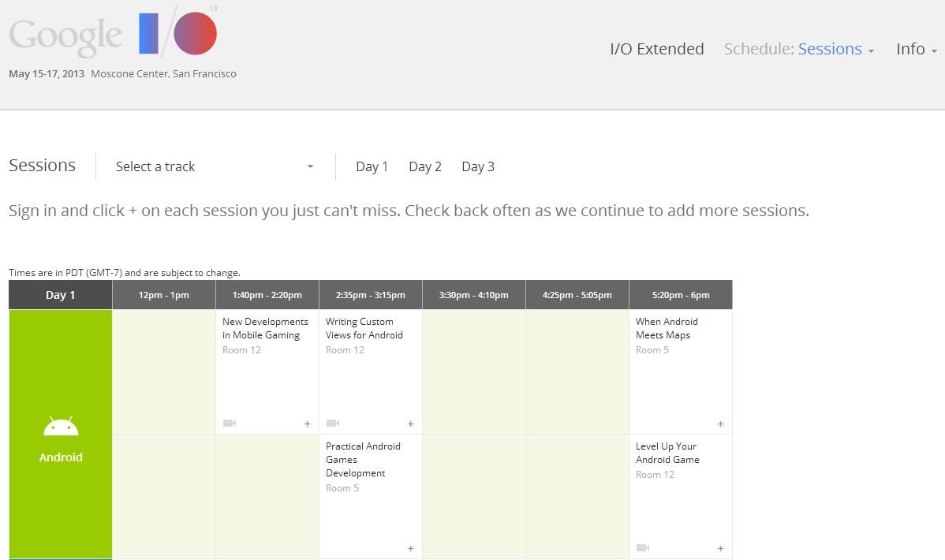Screen dimensions: 945x560
Task: Add 'New Developments in Mobile Gaming' with plus icon
Action: point(308,424)
